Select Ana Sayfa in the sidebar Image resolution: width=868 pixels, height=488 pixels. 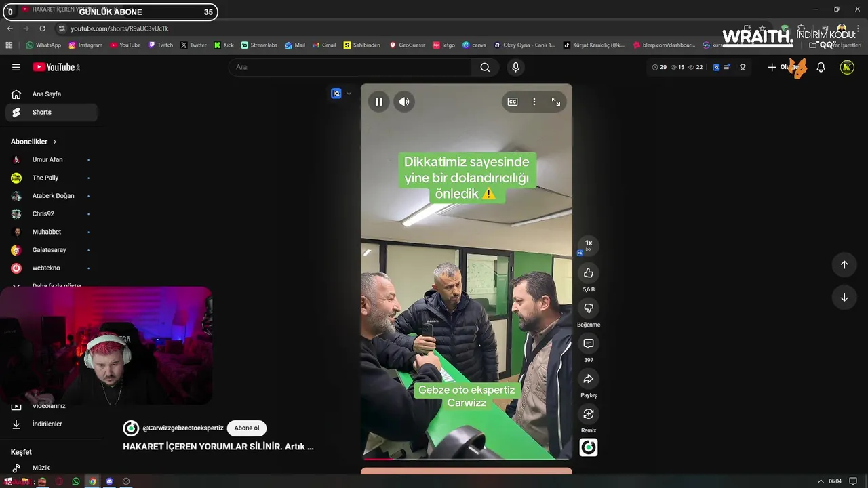[52, 94]
